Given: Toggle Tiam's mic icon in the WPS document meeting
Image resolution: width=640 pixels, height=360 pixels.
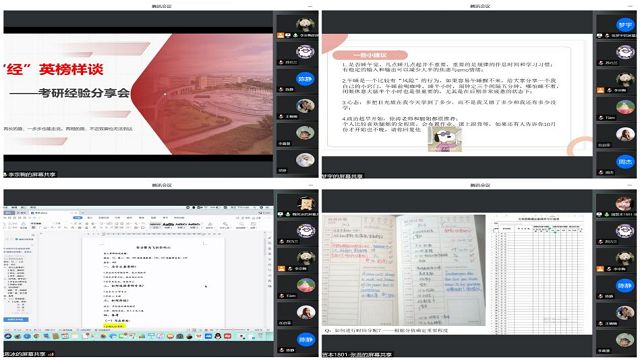Looking at the screenshot, I should coord(281,296).
